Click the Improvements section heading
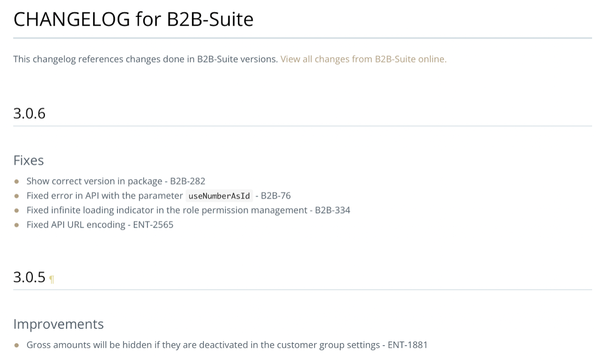Image resolution: width=596 pixels, height=364 pixels. [x=59, y=324]
